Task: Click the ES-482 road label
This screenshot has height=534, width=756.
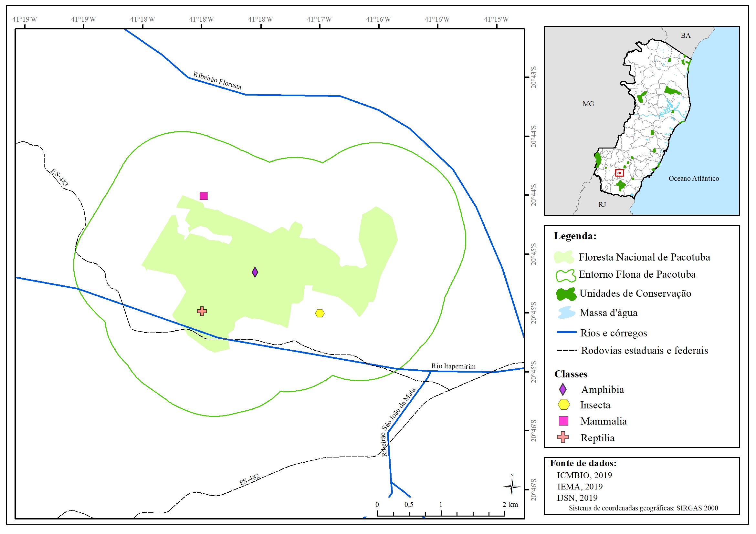Action: click(249, 480)
